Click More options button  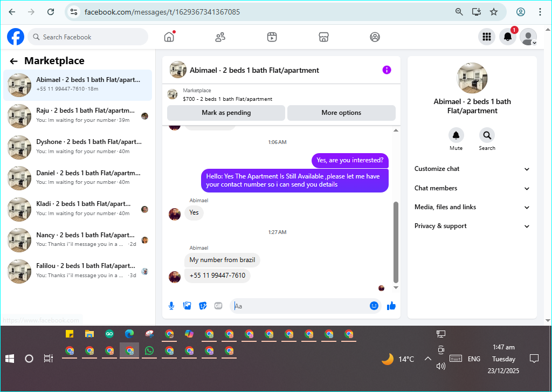(x=341, y=113)
